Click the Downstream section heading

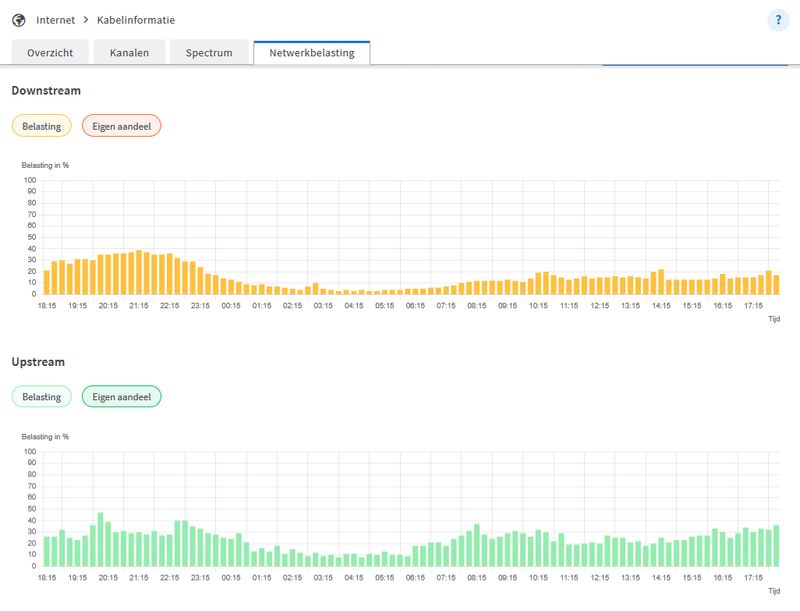[x=46, y=91]
